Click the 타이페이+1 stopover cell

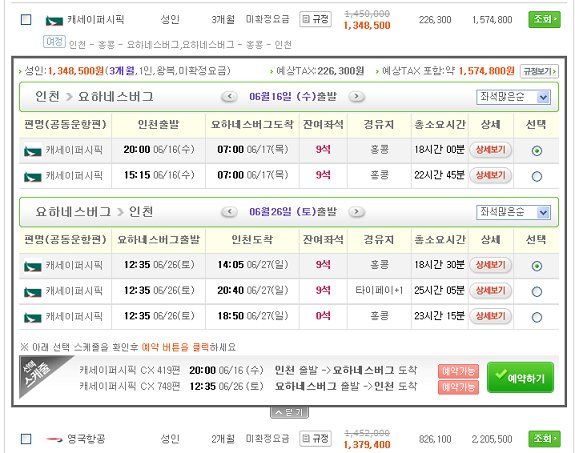379,291
